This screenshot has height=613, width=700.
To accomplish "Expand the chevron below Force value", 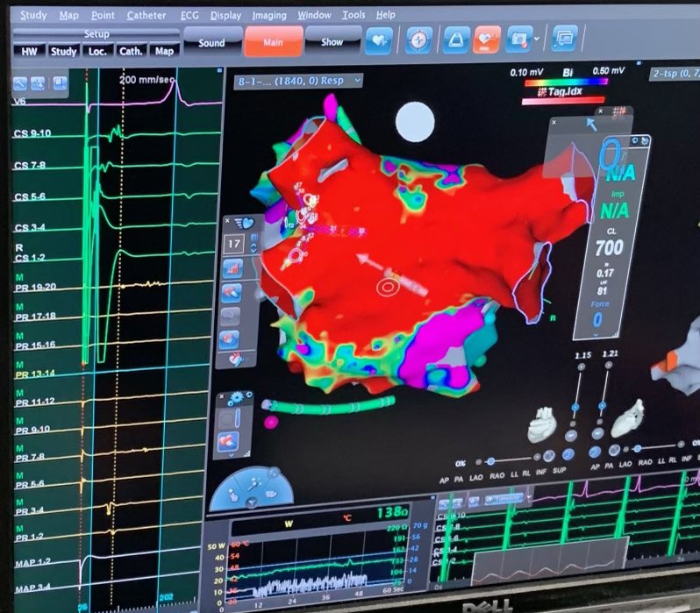I will pyautogui.click(x=596, y=334).
